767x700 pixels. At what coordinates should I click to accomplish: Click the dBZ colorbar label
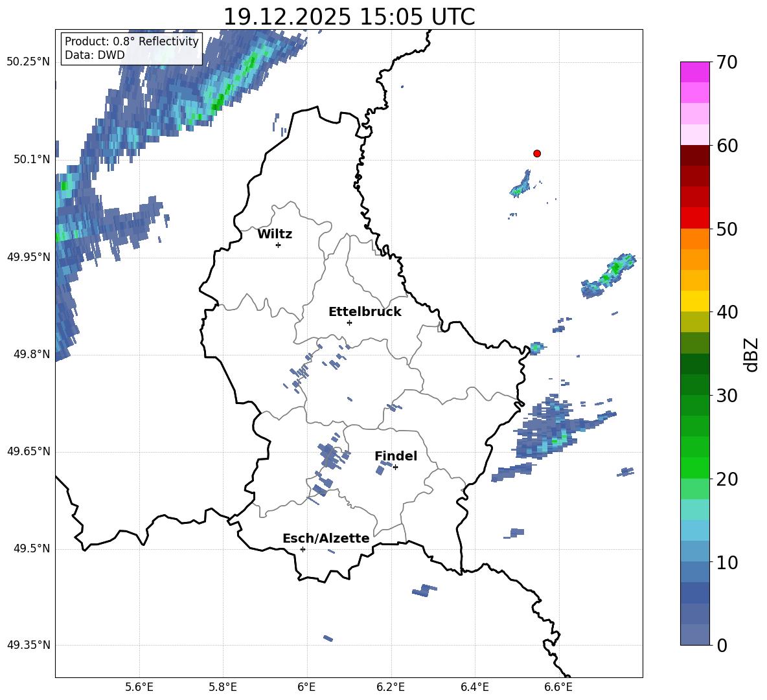coord(750,354)
